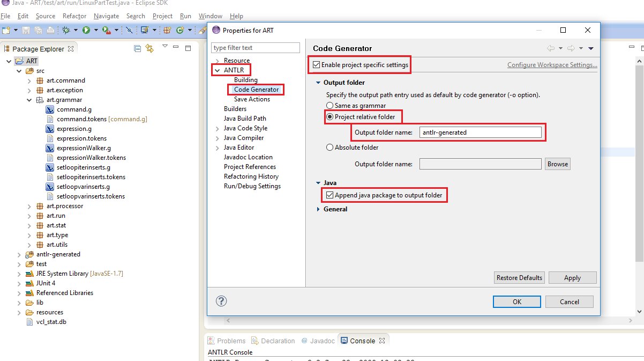Click Run External Tools icon

pos(107,30)
